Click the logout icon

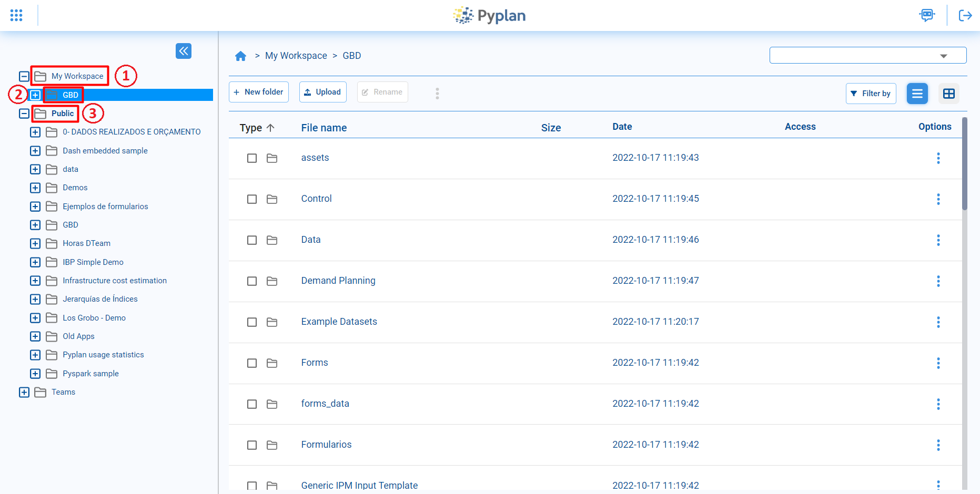coord(966,15)
